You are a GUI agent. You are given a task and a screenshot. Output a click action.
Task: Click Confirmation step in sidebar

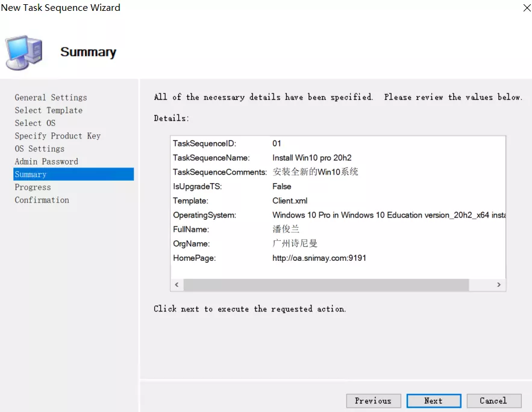42,200
